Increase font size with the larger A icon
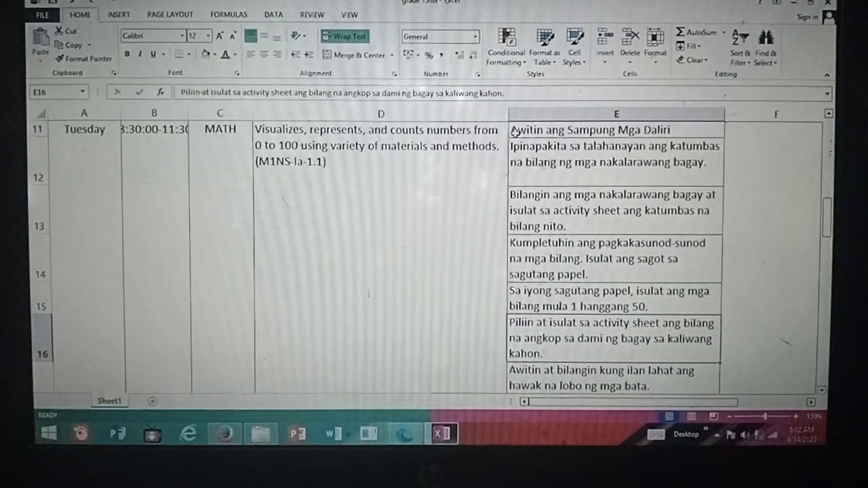Screen dimensions: 868x488 coord(220,36)
